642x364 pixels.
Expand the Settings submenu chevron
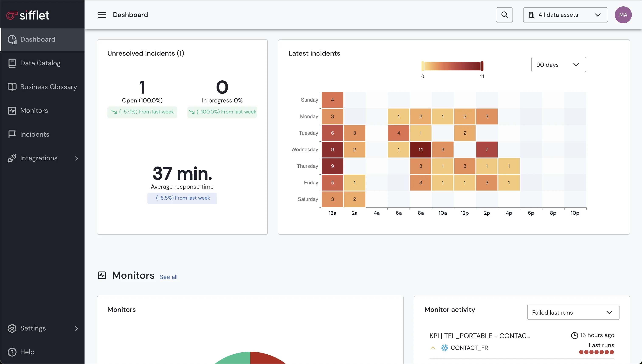coord(77,328)
